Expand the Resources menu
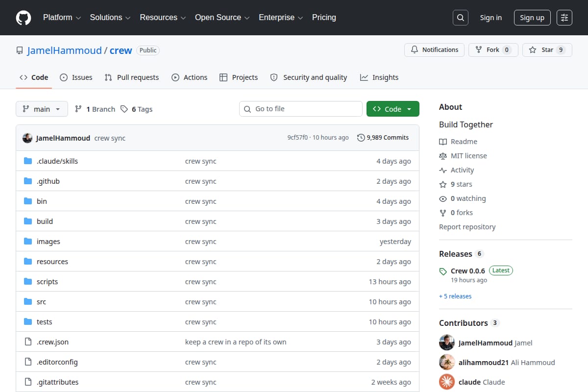The image size is (588, 392). 163,18
